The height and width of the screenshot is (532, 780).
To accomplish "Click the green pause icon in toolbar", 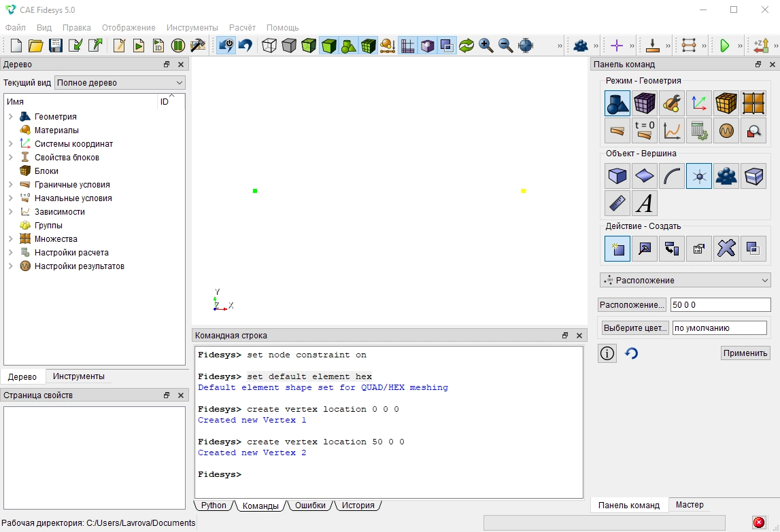I will [177, 46].
